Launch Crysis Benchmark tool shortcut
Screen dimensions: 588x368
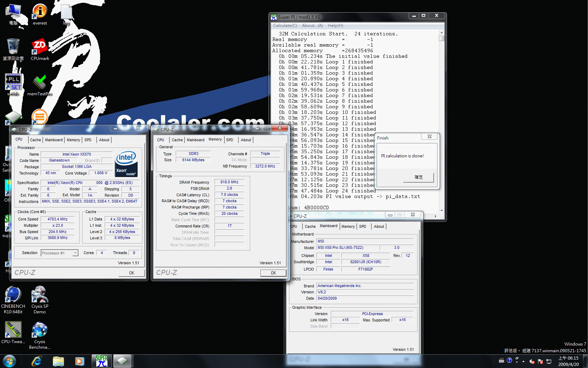click(40, 335)
